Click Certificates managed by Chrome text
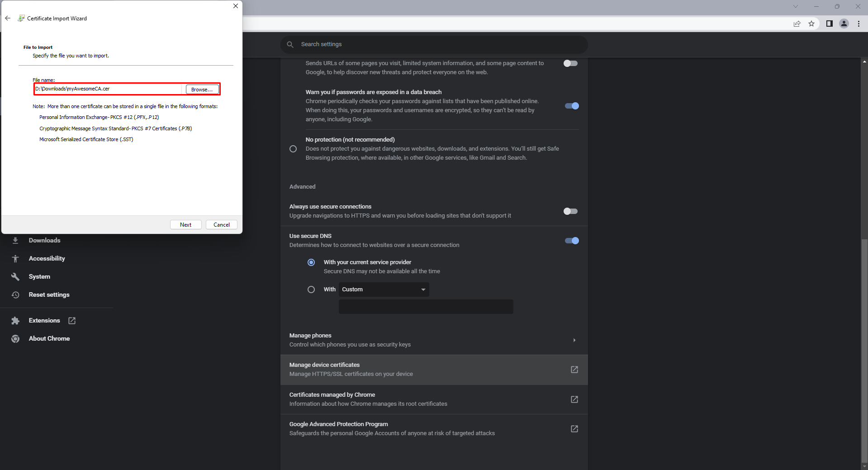868x470 pixels. click(332, 395)
